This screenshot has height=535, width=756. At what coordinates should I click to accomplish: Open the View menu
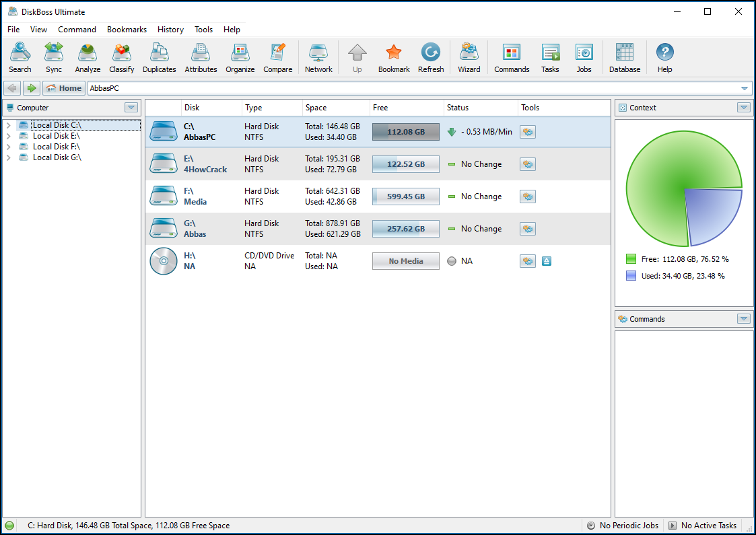(x=38, y=30)
